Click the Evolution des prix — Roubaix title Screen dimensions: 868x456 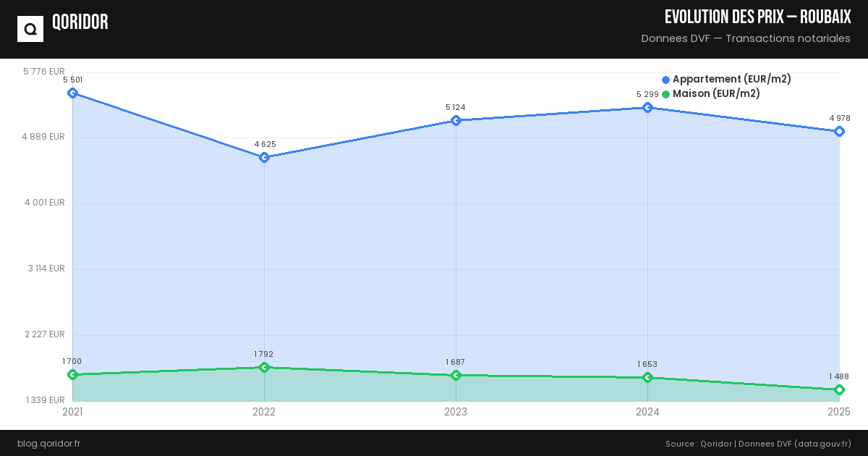757,17
